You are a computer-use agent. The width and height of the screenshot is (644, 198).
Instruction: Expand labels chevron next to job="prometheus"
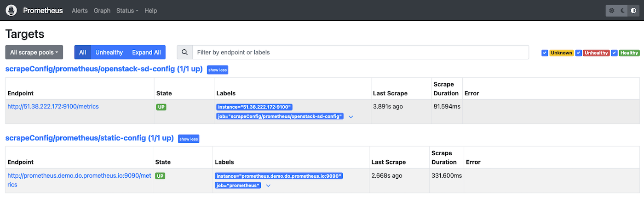(x=268, y=186)
